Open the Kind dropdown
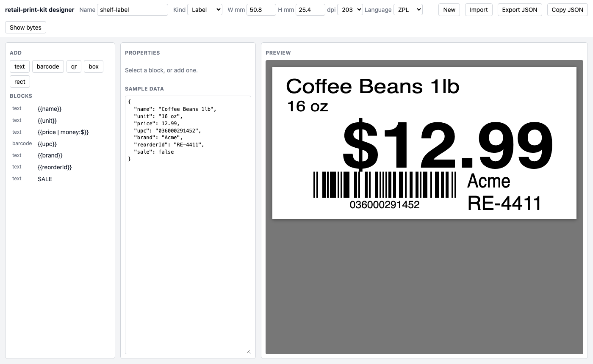The image size is (593, 364). (x=205, y=10)
